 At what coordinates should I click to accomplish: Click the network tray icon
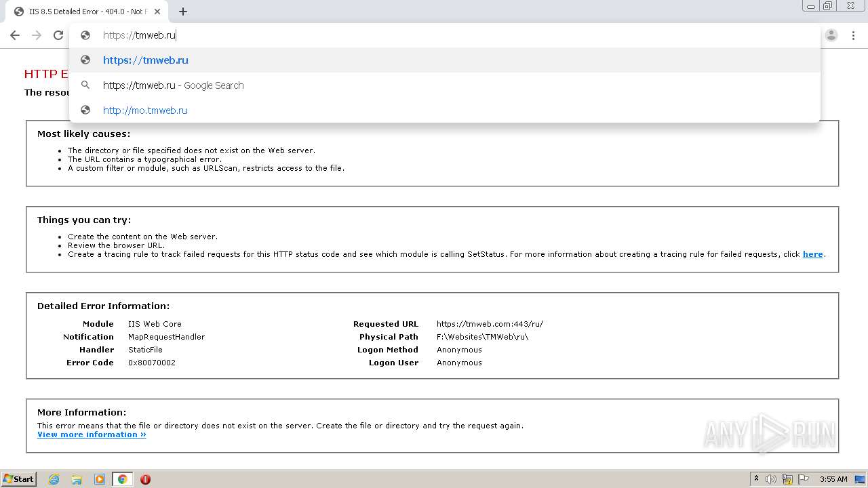tap(787, 479)
